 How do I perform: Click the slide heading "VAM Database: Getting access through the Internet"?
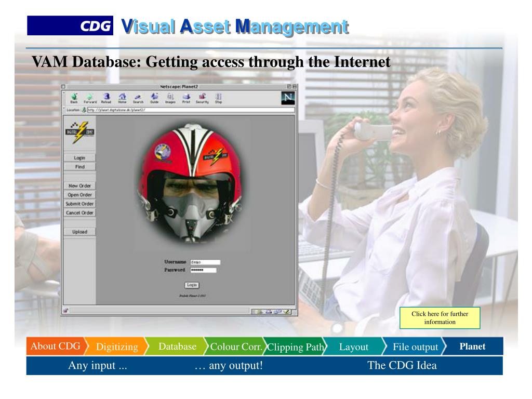pos(211,62)
